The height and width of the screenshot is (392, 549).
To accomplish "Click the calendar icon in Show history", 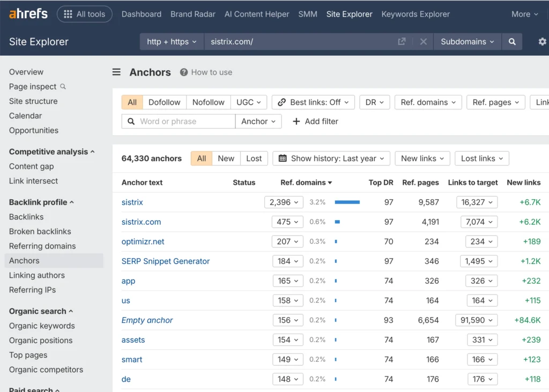I will [283, 159].
